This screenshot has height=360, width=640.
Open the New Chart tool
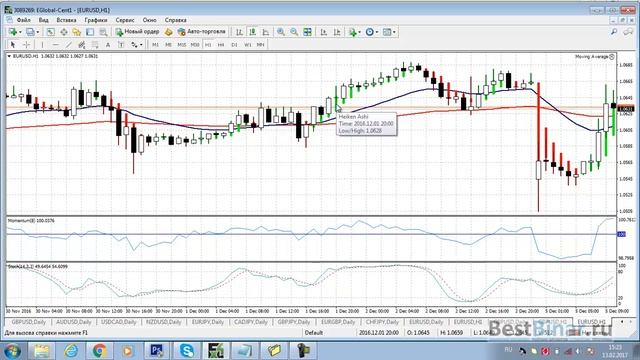coord(13,32)
